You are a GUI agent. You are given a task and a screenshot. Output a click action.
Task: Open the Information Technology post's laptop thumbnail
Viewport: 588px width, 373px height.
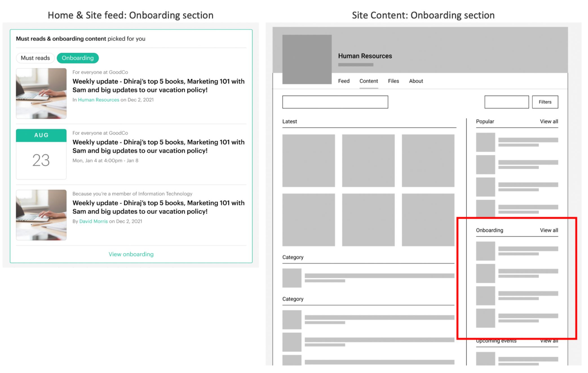[x=41, y=215]
